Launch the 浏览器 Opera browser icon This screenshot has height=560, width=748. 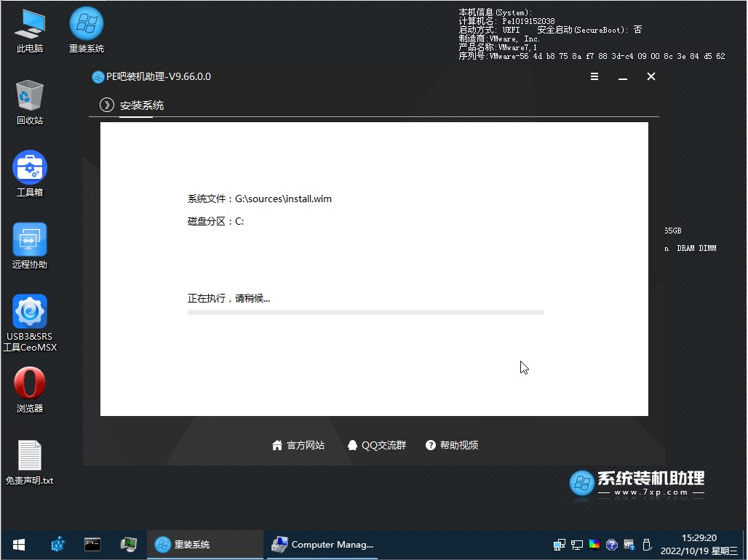(30, 389)
